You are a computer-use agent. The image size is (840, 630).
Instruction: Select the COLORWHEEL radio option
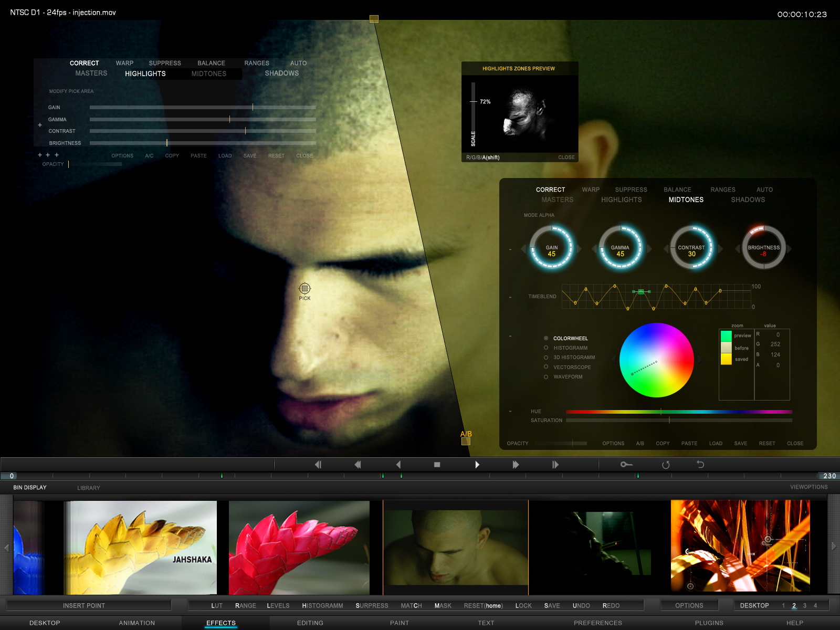546,338
